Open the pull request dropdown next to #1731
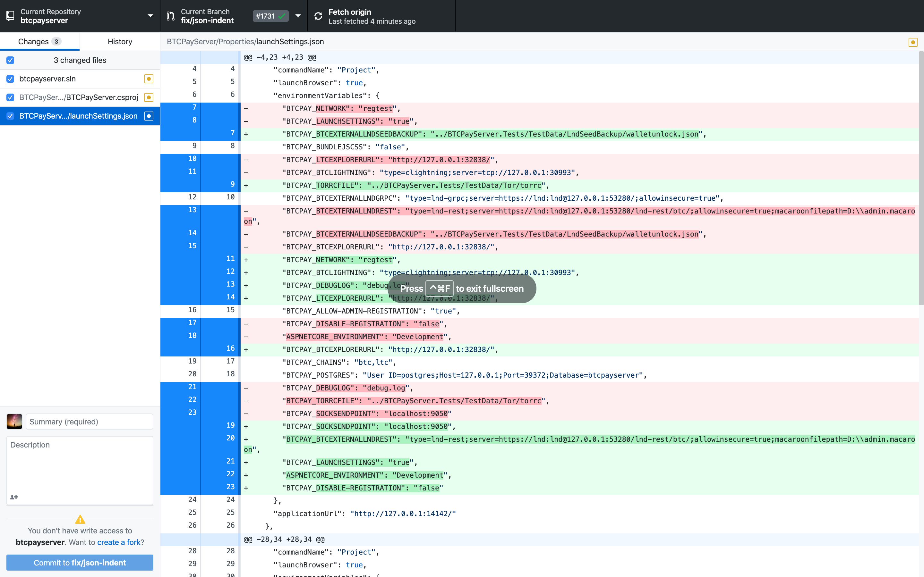924x577 pixels. pyautogui.click(x=297, y=16)
